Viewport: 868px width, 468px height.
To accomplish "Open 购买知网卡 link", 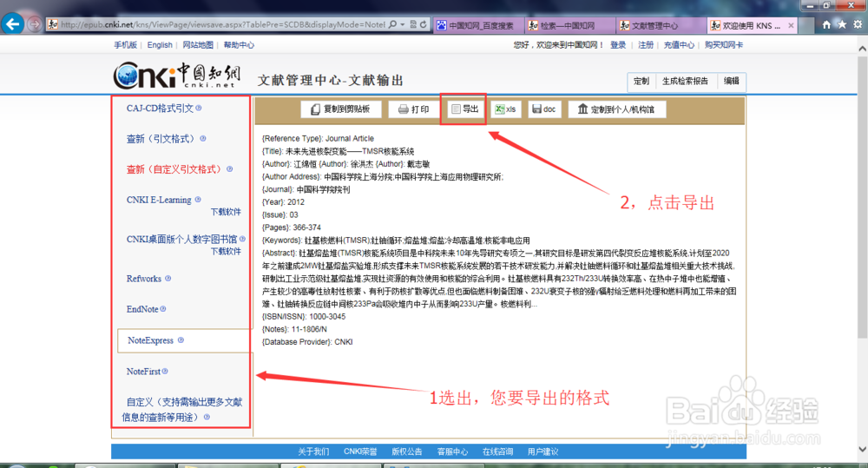I will click(724, 45).
